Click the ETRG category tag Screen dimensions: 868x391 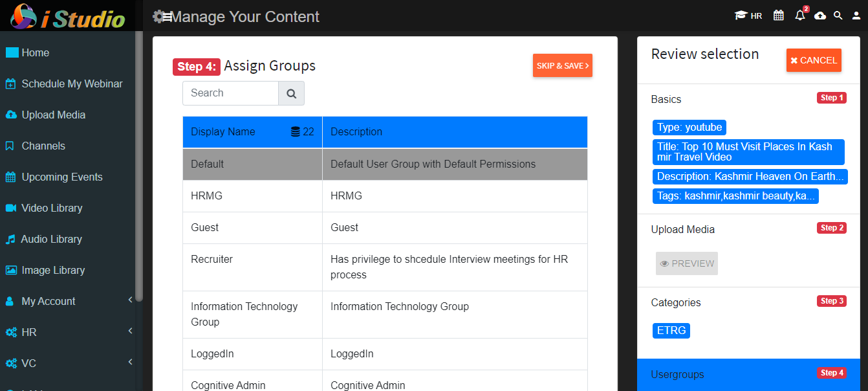[x=671, y=331]
